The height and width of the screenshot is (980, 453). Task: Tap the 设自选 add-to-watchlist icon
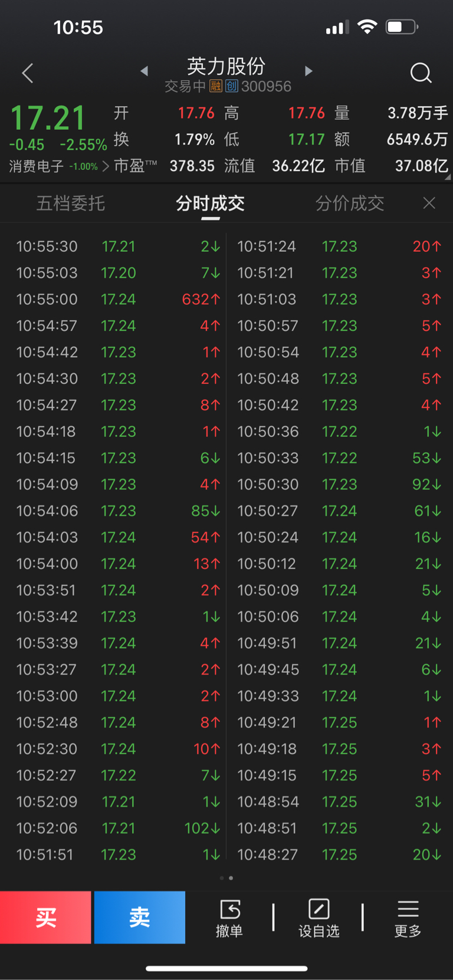click(319, 909)
